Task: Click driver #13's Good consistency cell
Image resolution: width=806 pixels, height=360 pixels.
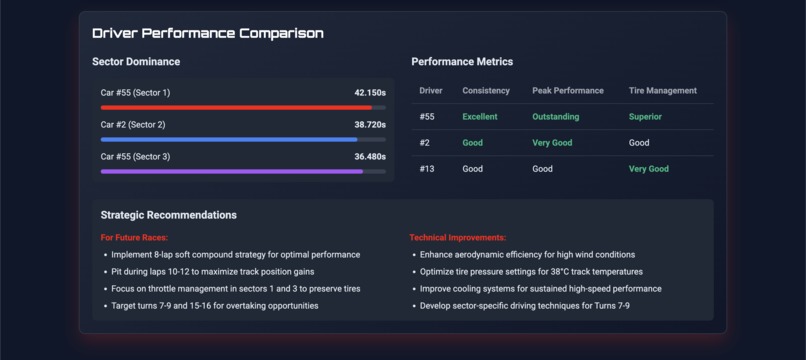Action: pyautogui.click(x=472, y=169)
